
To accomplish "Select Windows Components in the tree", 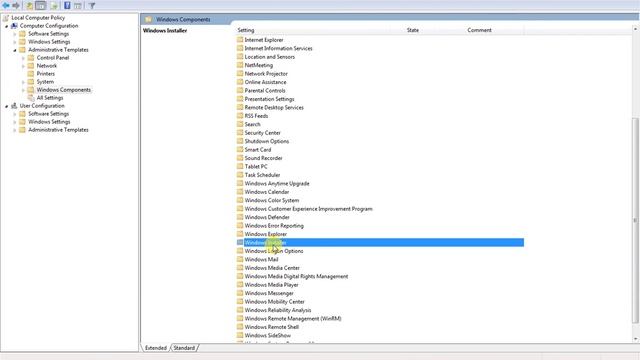I will pyautogui.click(x=64, y=90).
